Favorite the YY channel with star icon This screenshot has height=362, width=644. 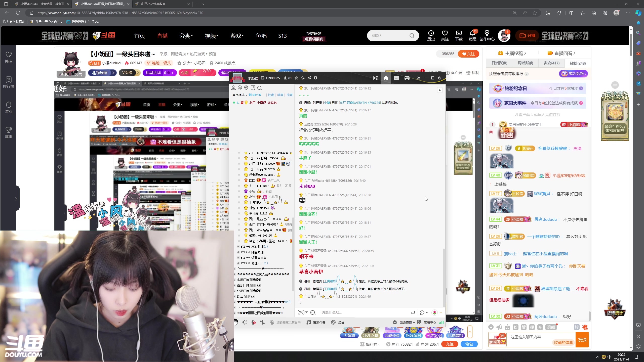click(x=296, y=78)
